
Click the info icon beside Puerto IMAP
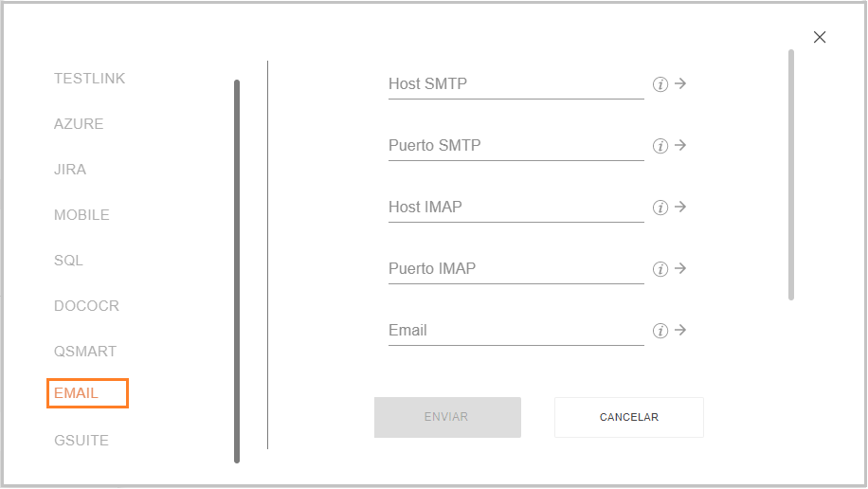[x=660, y=269]
